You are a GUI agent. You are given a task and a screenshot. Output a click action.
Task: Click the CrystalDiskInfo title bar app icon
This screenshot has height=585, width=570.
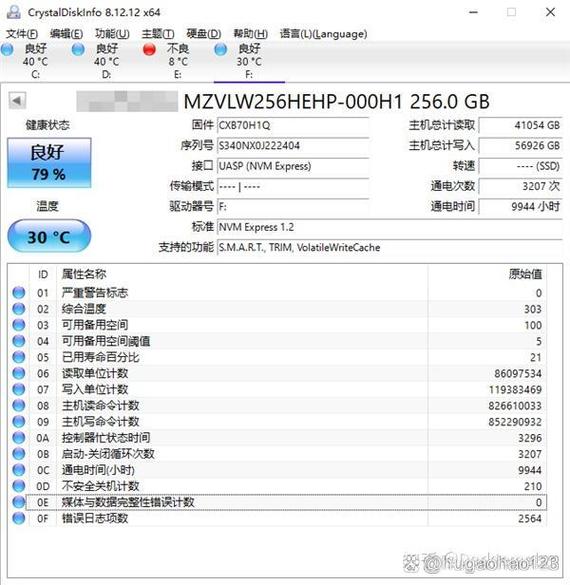coord(13,12)
